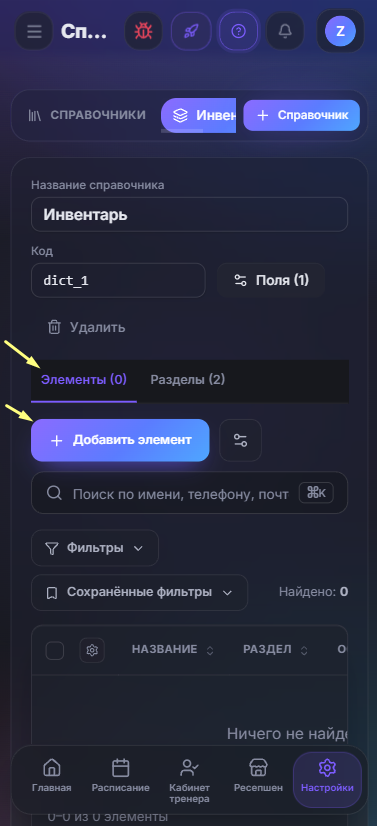Click the Добавить элемент button
This screenshot has width=377, height=826.
pos(120,440)
